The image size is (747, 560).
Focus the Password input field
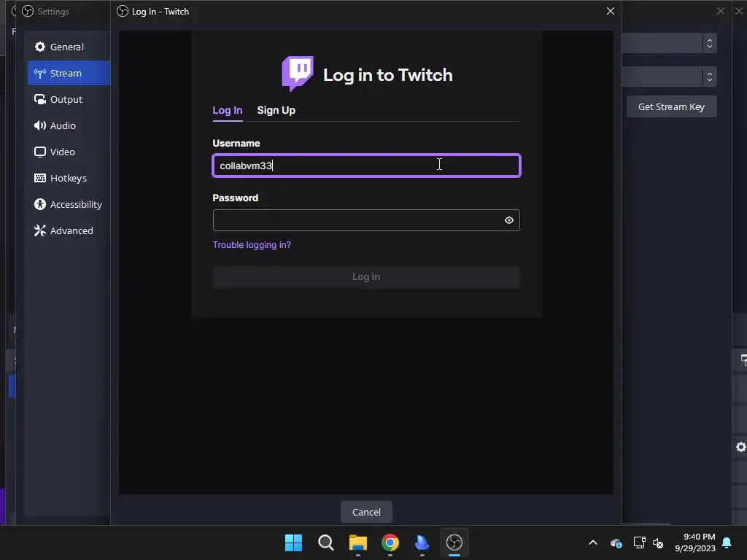pos(366,220)
